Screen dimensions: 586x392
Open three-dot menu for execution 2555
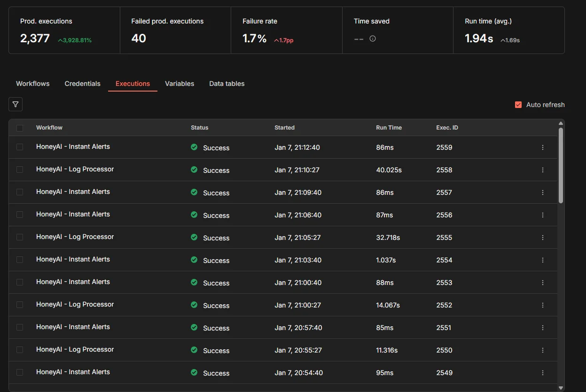coord(543,238)
